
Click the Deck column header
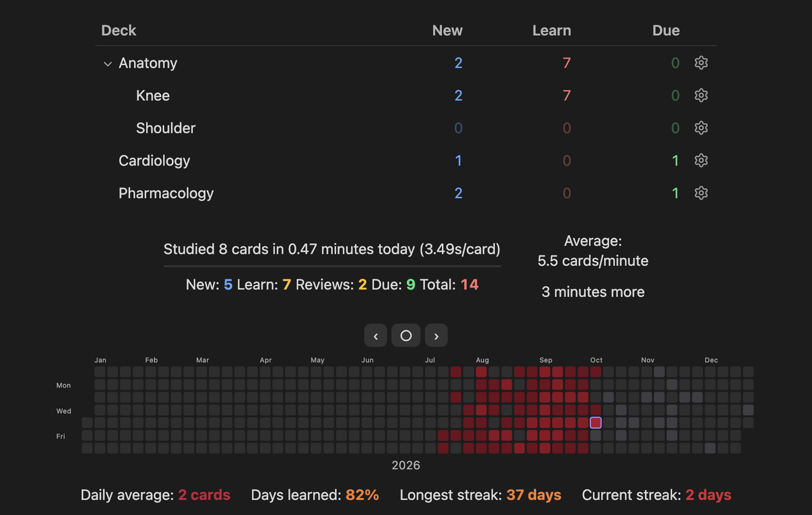click(118, 30)
